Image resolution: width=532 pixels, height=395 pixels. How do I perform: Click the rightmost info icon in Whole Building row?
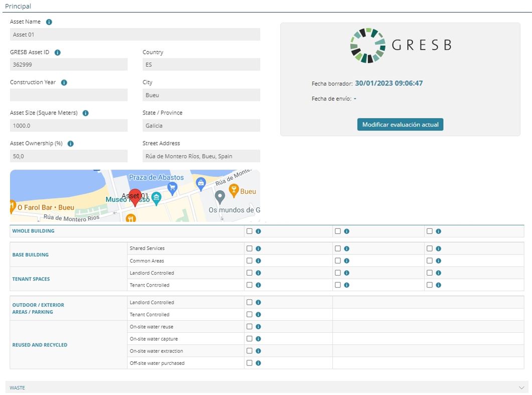point(438,231)
